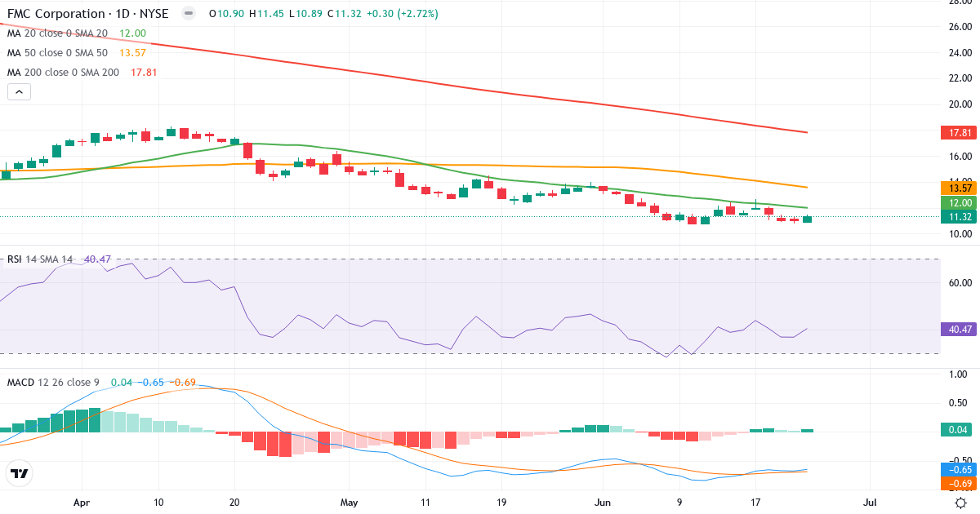980x514 pixels.
Task: Click the H11.45 high value in header
Action: point(267,14)
